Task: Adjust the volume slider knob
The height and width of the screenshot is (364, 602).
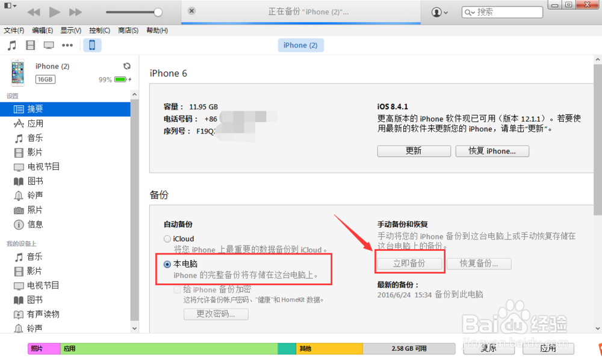Action: click(158, 12)
